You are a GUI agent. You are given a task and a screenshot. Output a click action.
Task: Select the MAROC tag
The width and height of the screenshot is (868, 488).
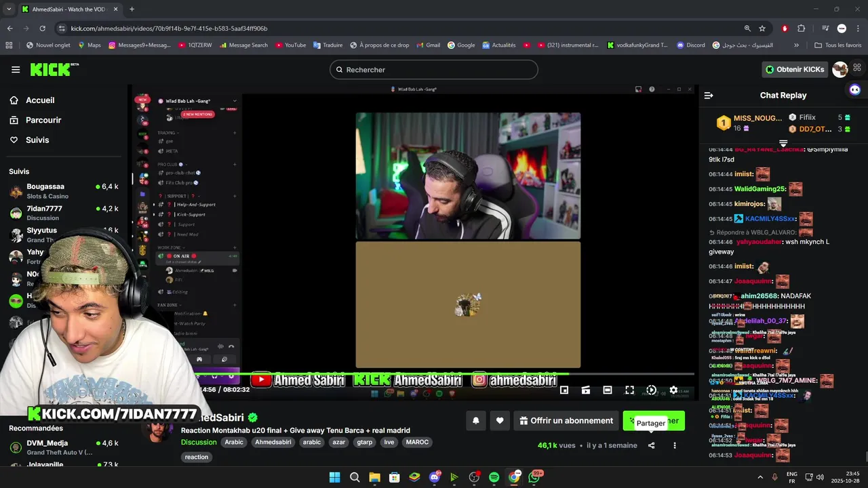point(417,442)
